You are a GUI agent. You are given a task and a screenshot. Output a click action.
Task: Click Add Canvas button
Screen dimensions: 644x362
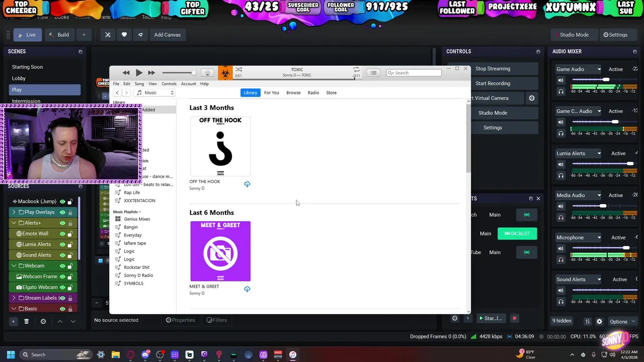[167, 35]
